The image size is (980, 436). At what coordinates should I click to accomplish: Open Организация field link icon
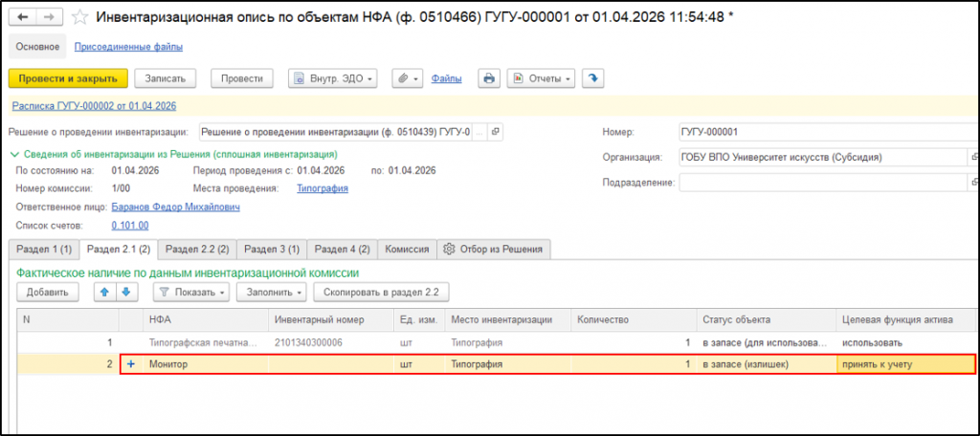pyautogui.click(x=973, y=158)
